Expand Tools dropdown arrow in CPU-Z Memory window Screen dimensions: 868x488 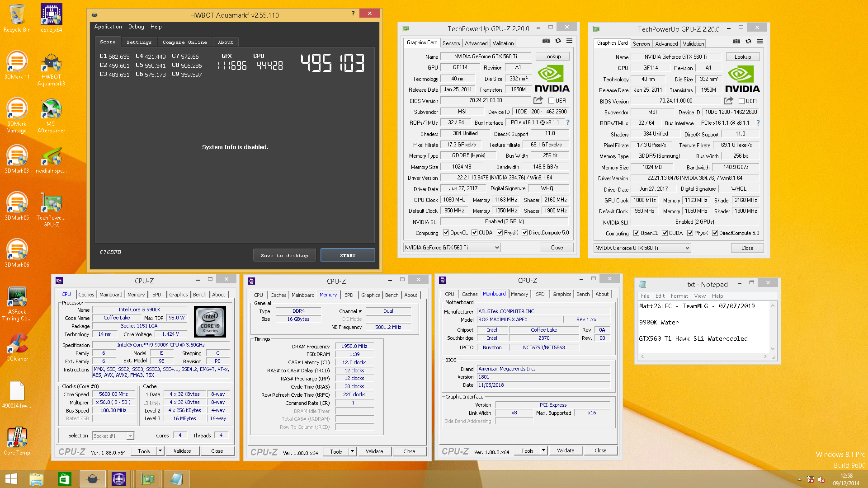[x=352, y=451]
